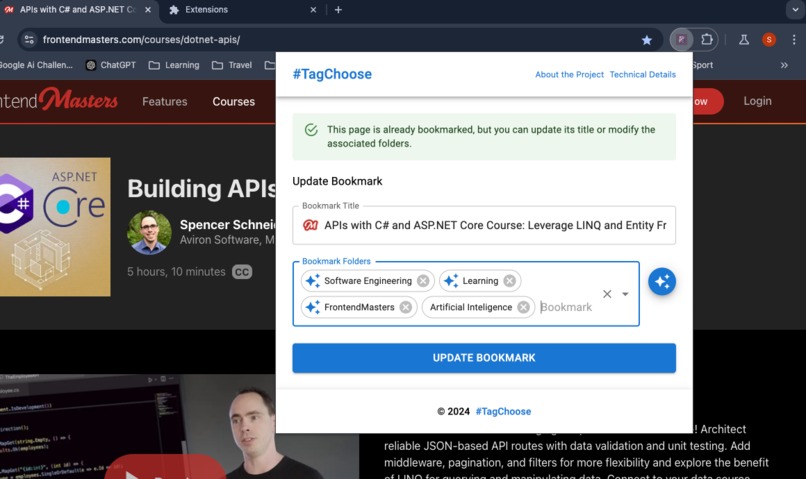Remove the FrontendMasters folder chip
806x479 pixels.
406,307
